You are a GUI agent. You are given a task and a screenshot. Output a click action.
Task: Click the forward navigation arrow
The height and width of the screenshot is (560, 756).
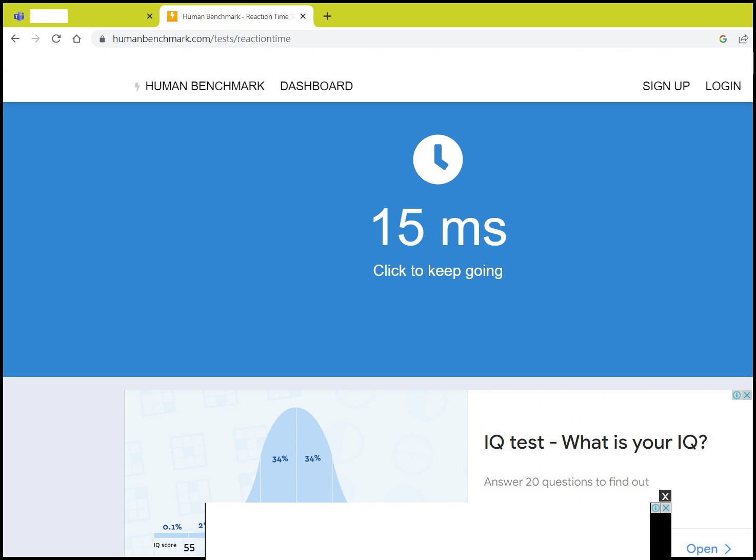click(x=35, y=38)
